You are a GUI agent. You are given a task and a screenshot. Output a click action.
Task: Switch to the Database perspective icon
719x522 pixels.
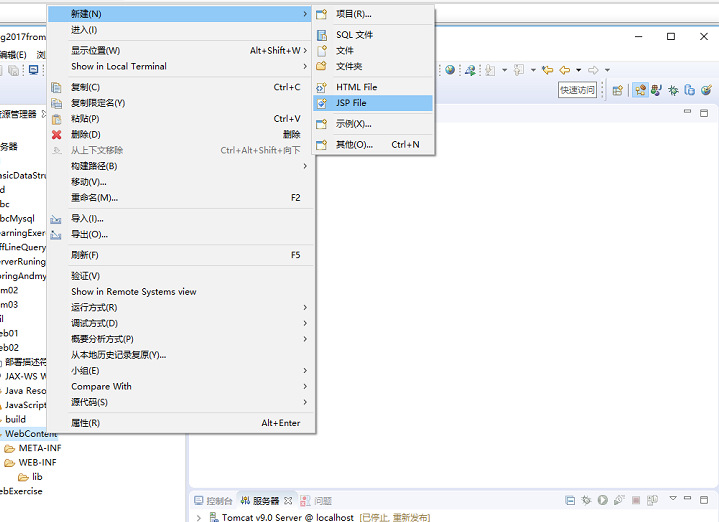690,90
